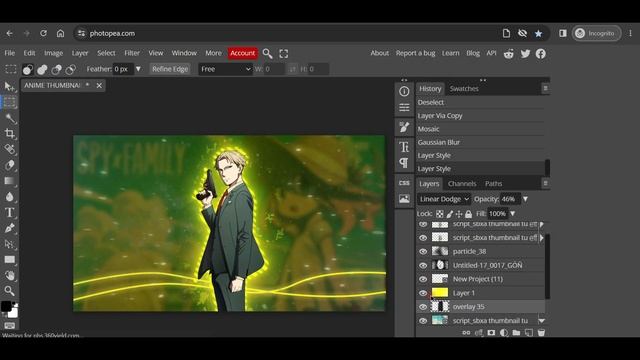Open the Properties sliders panel icon

(x=404, y=107)
